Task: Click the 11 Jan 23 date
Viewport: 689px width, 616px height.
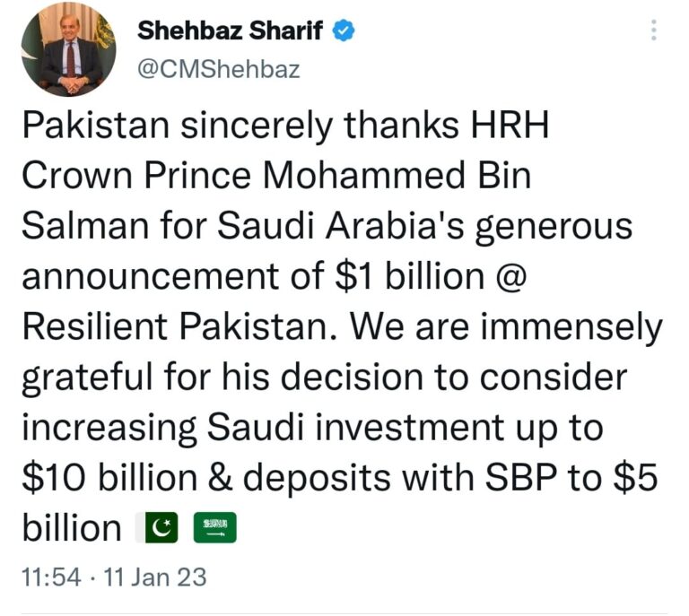Action: [x=154, y=577]
